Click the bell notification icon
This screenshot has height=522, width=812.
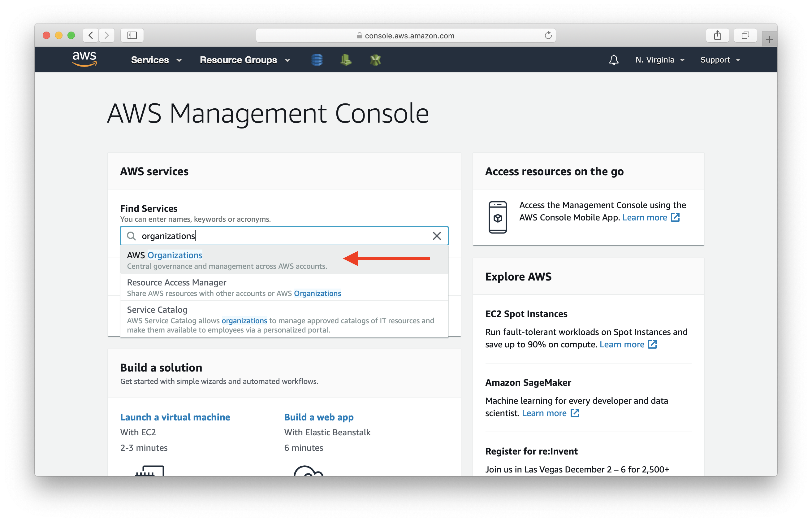(x=614, y=60)
